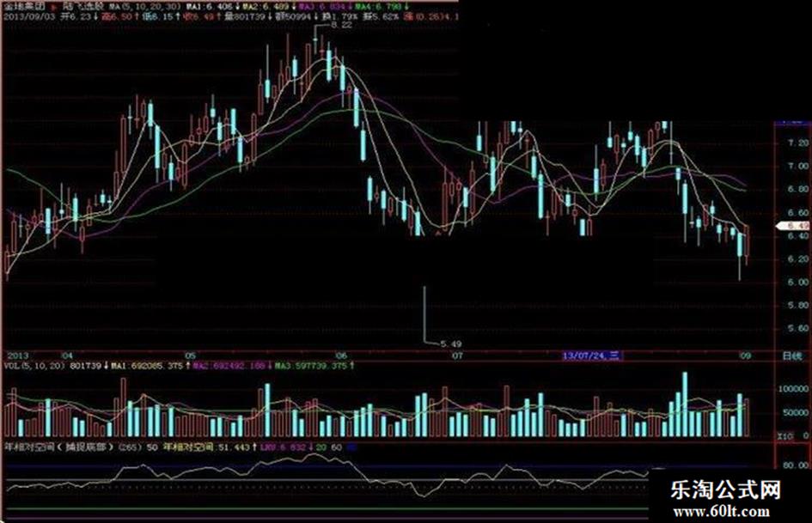The height and width of the screenshot is (523, 812).
Task: Click the 50000 volume axis label
Action: [797, 413]
